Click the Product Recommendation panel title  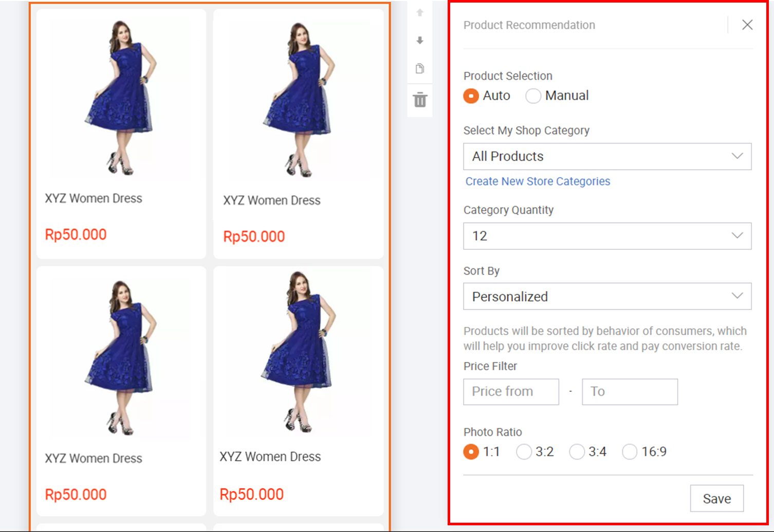(529, 25)
